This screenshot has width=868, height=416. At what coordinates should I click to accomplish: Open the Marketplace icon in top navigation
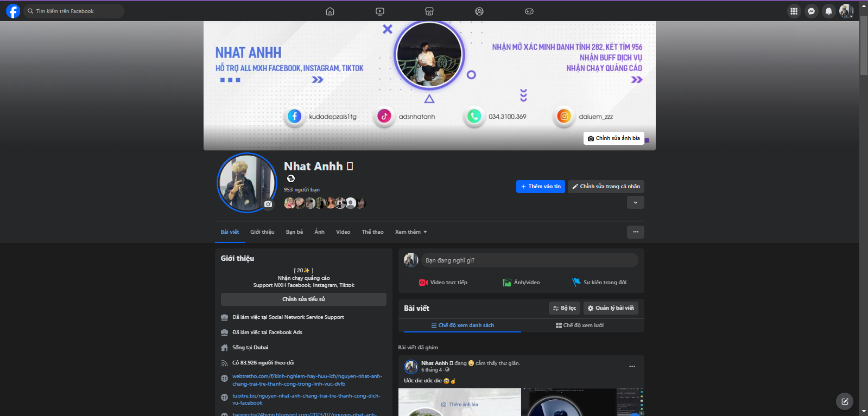point(429,11)
